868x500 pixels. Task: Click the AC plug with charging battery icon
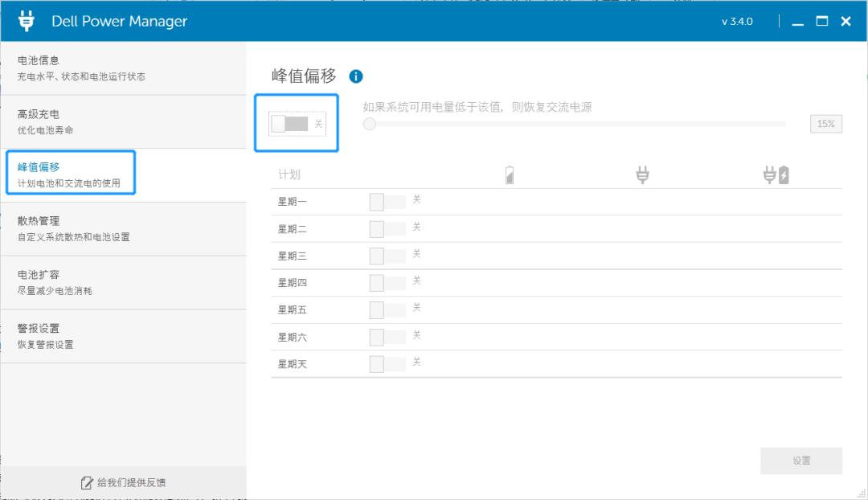(x=776, y=174)
